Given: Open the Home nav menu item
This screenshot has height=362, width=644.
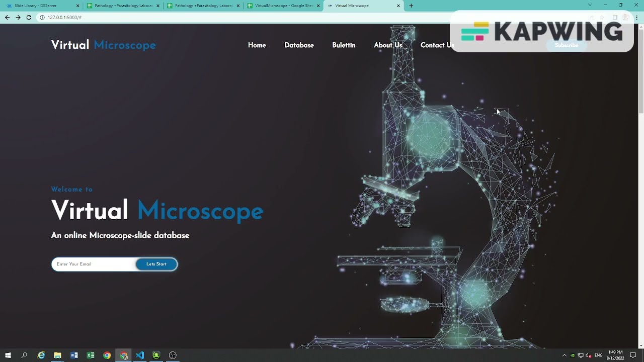Looking at the screenshot, I should 257,45.
